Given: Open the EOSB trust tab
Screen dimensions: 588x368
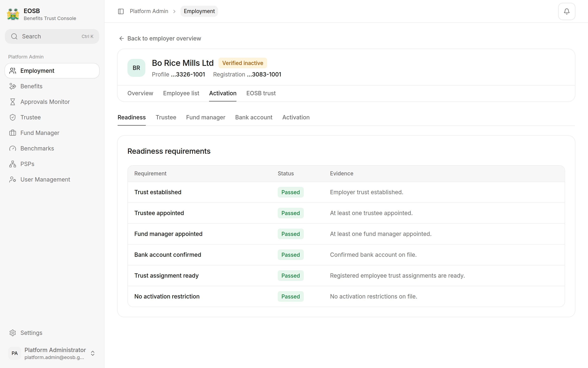Looking at the screenshot, I should [261, 93].
